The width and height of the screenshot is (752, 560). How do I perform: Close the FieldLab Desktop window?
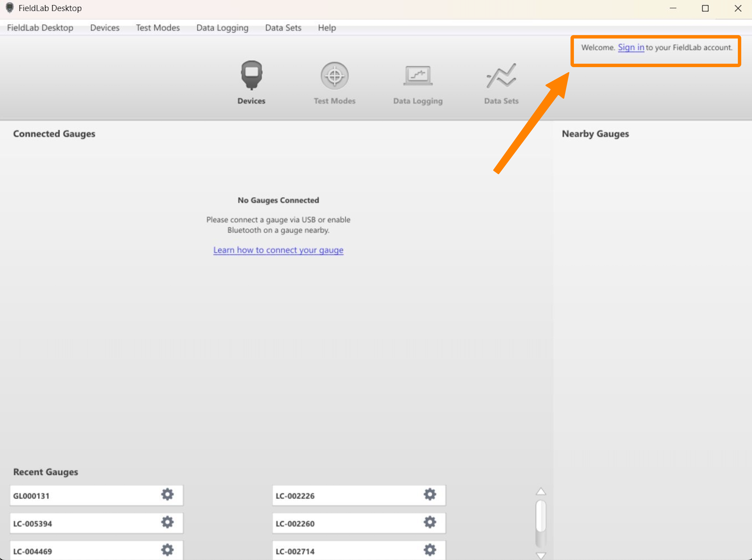[x=738, y=8]
